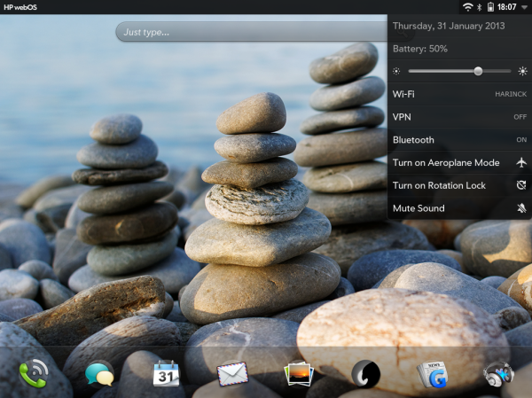The width and height of the screenshot is (532, 398).
Task: Open the Email envelope app
Action: coord(232,373)
